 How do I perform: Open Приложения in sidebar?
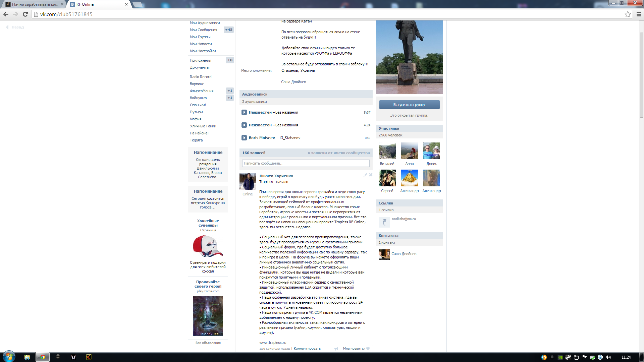click(x=200, y=60)
